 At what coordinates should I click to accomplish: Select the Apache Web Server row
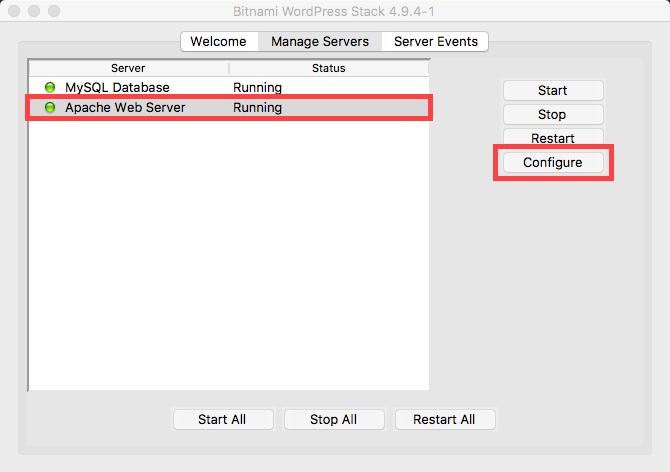(229, 108)
